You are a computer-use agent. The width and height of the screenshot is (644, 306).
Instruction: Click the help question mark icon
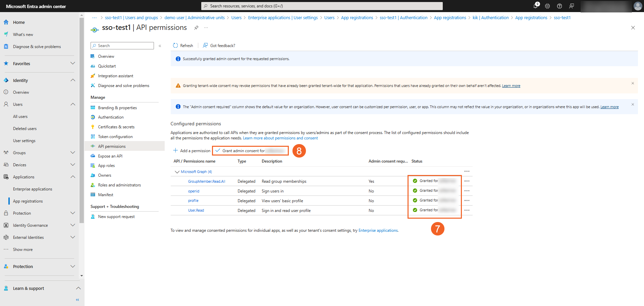point(559,6)
